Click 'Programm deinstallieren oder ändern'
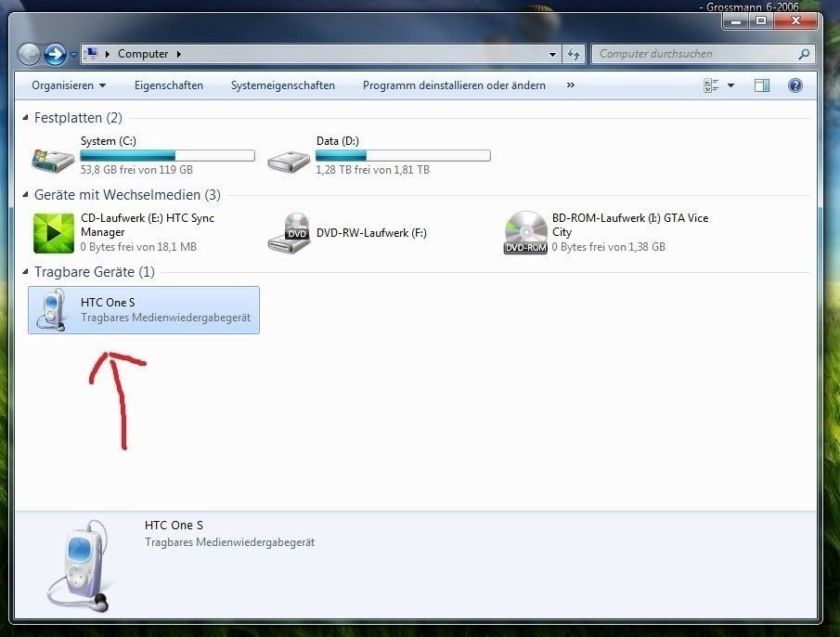The image size is (840, 637). pyautogui.click(x=454, y=85)
